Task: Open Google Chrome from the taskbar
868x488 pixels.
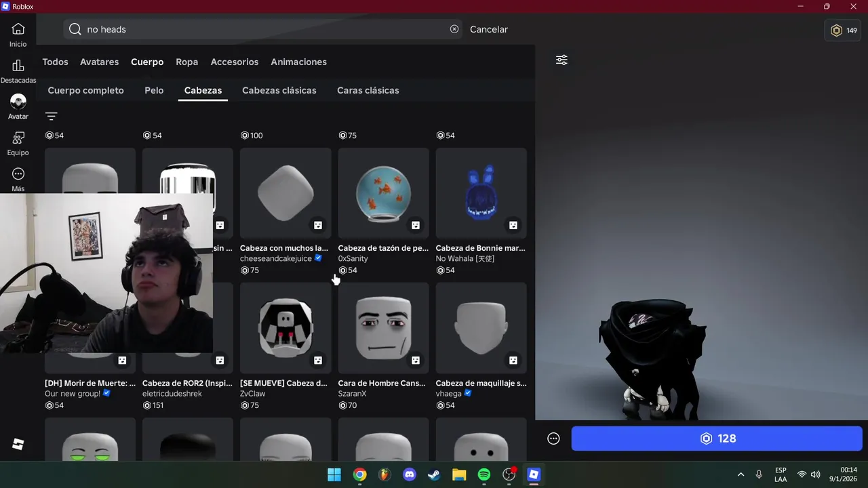Action: point(359,474)
